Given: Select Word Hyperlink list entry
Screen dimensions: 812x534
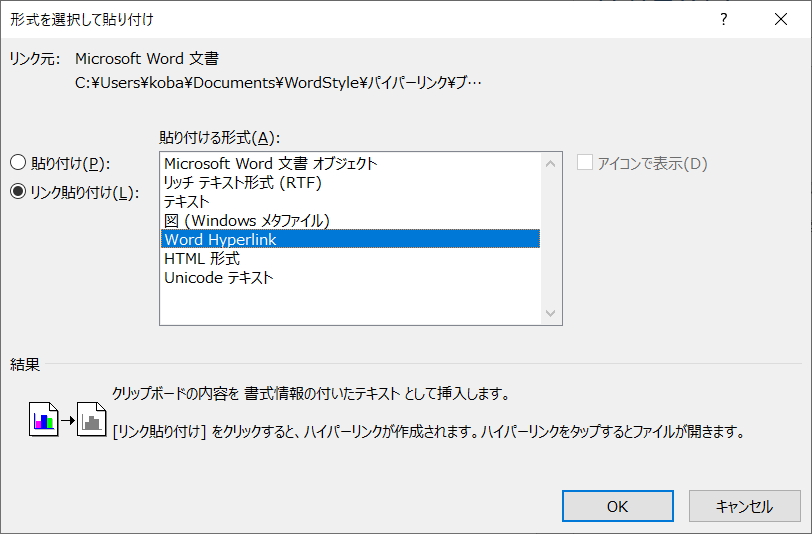Looking at the screenshot, I should [220, 239].
